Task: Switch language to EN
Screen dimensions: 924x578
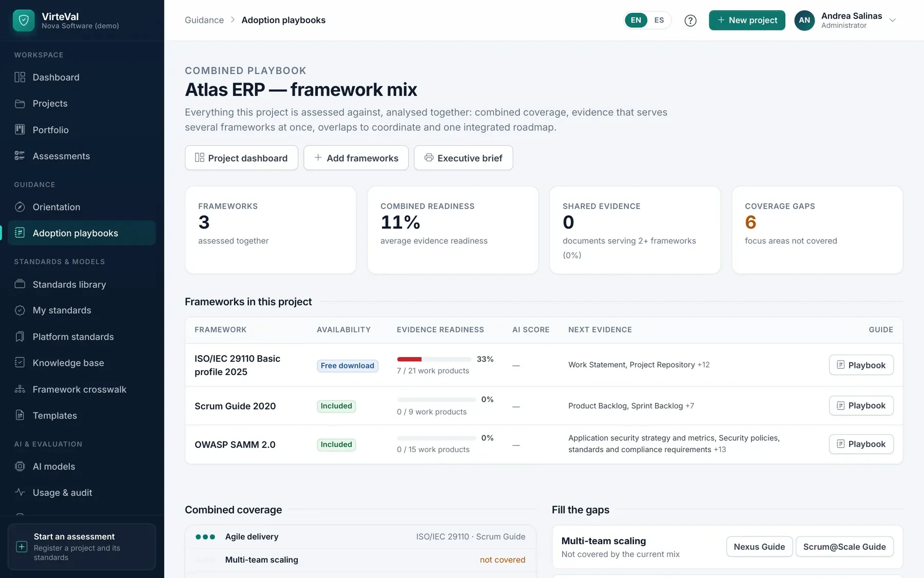Action: click(636, 20)
